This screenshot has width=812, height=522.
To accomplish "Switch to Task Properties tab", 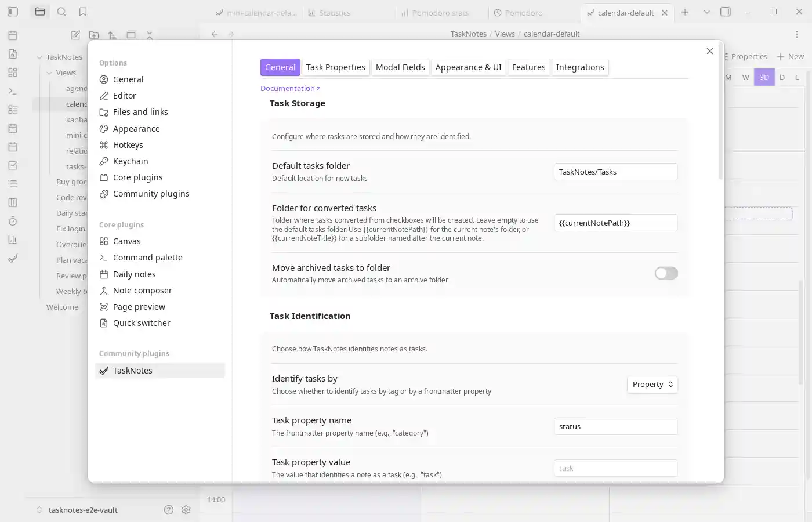I will (335, 67).
